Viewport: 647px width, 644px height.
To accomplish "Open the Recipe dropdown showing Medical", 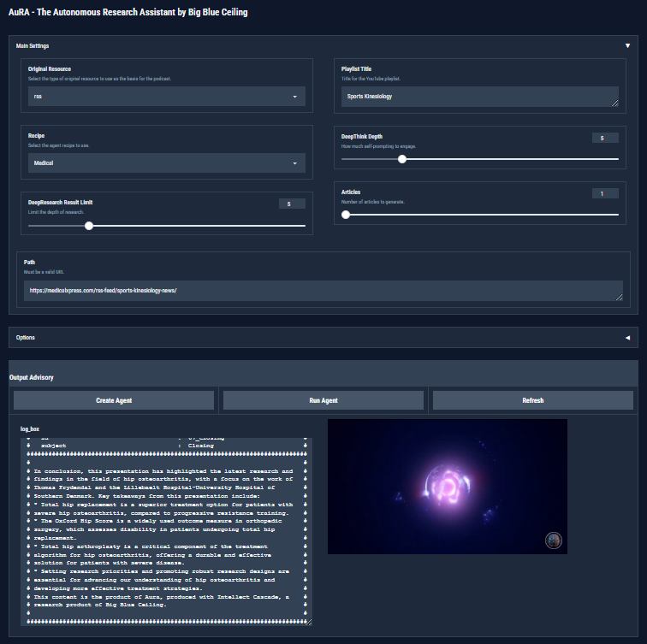I will (166, 162).
